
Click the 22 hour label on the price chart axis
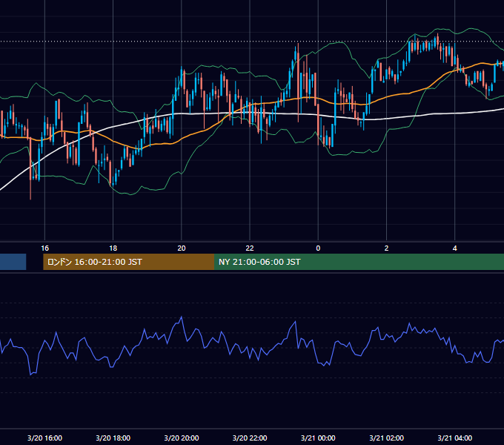pos(250,248)
